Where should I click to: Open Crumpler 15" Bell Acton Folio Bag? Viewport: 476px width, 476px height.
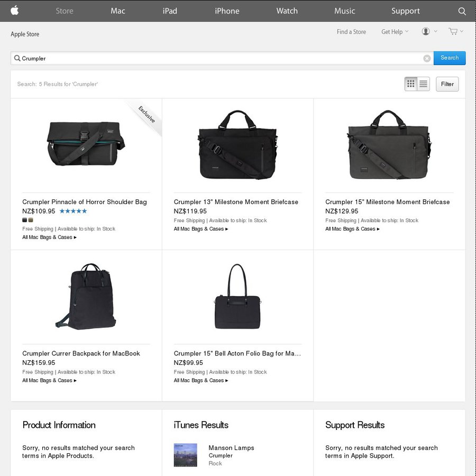pyautogui.click(x=237, y=353)
